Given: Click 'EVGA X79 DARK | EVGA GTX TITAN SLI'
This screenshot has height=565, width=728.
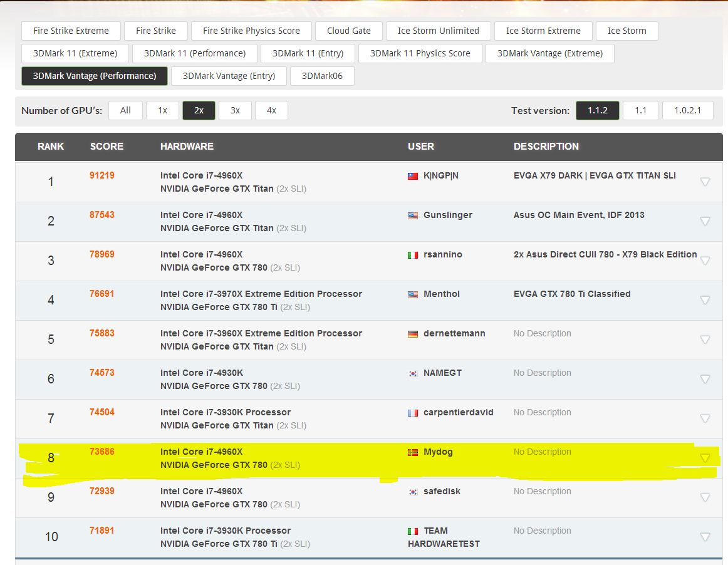Looking at the screenshot, I should (595, 176).
